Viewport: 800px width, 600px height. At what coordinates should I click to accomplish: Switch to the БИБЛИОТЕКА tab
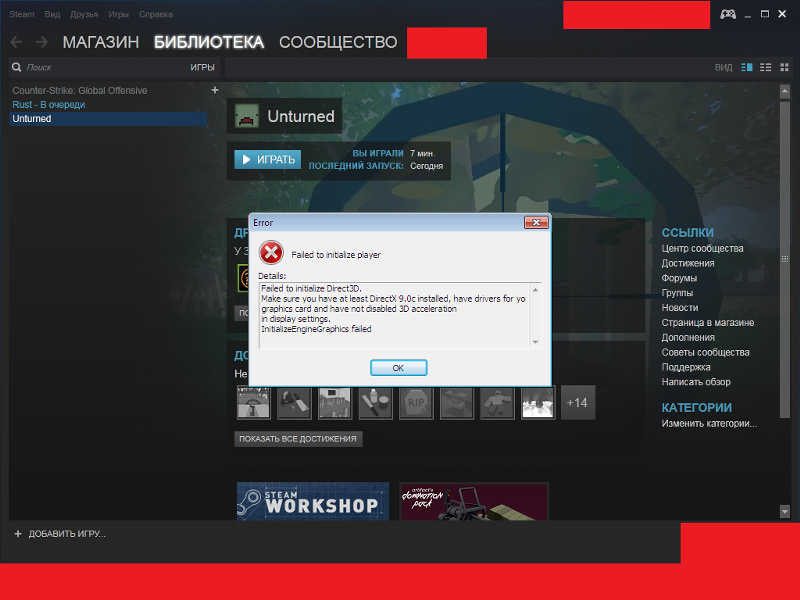click(x=209, y=42)
